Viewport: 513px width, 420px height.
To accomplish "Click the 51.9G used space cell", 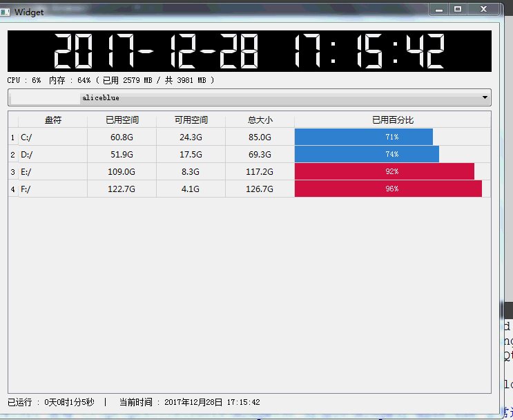I will point(122,155).
